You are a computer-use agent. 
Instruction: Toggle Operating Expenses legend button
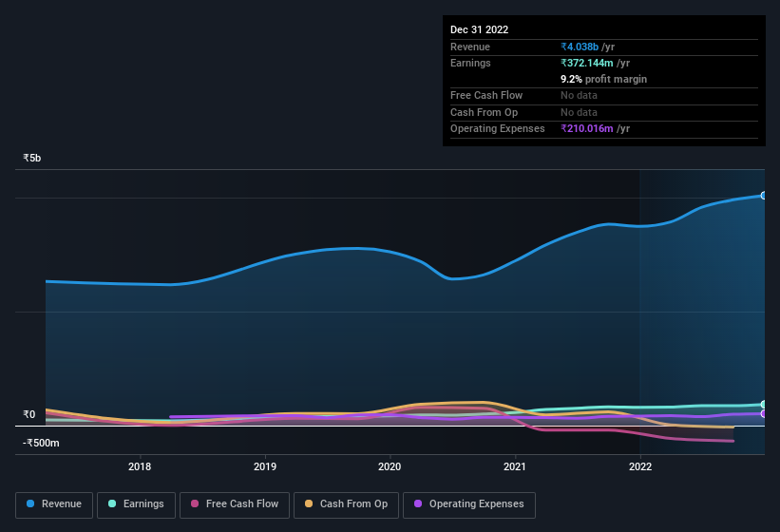468,505
